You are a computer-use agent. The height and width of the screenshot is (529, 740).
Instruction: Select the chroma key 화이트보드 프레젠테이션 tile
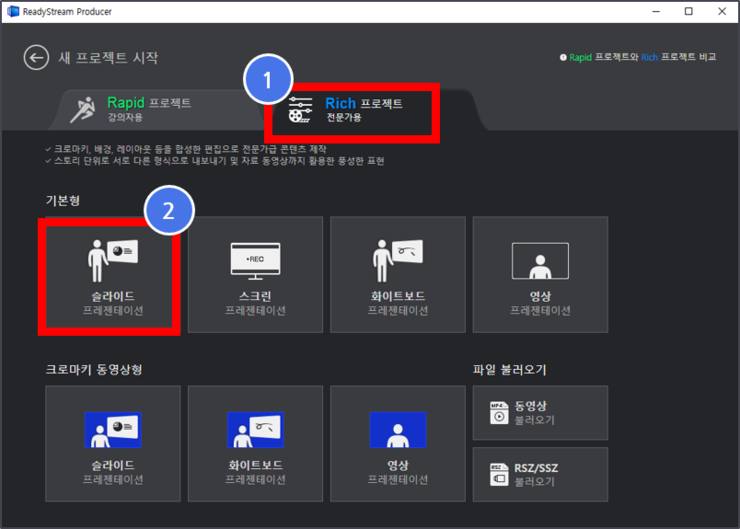click(x=255, y=444)
